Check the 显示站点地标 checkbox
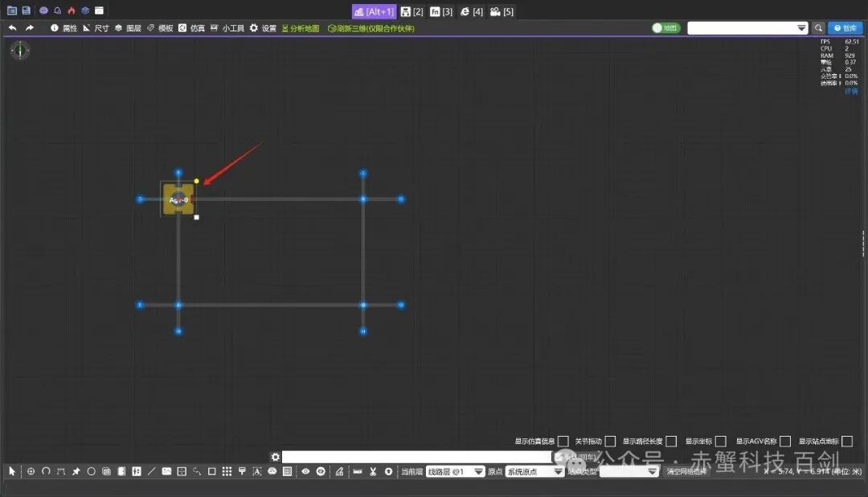Screen dimensions: 868x497 point(847,441)
